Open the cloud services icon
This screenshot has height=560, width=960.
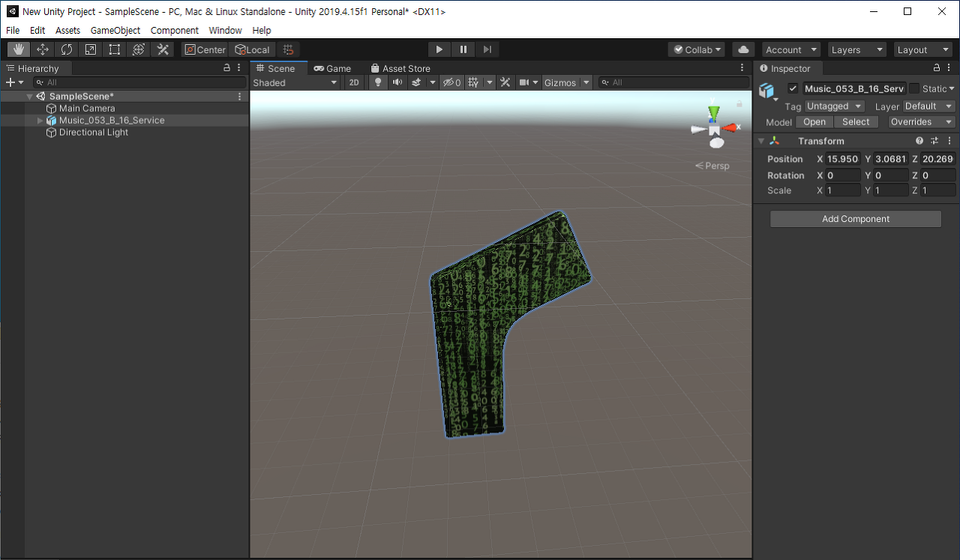743,49
